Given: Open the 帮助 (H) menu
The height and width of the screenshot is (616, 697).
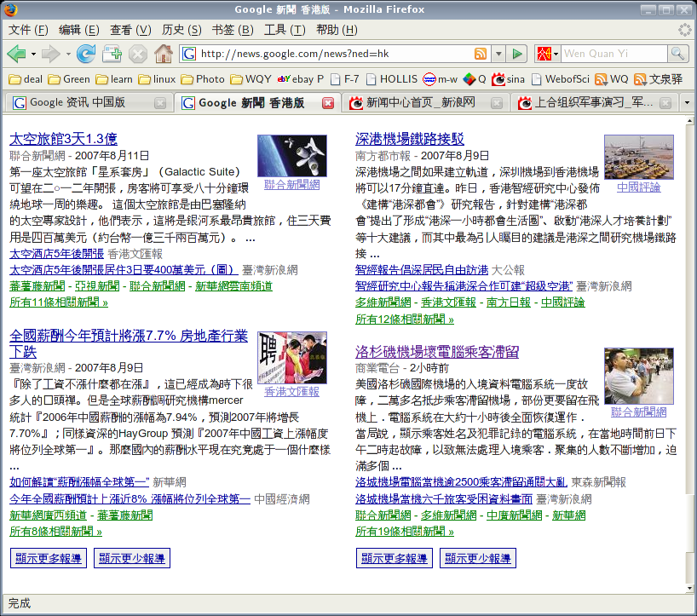Looking at the screenshot, I should tap(337, 30).
